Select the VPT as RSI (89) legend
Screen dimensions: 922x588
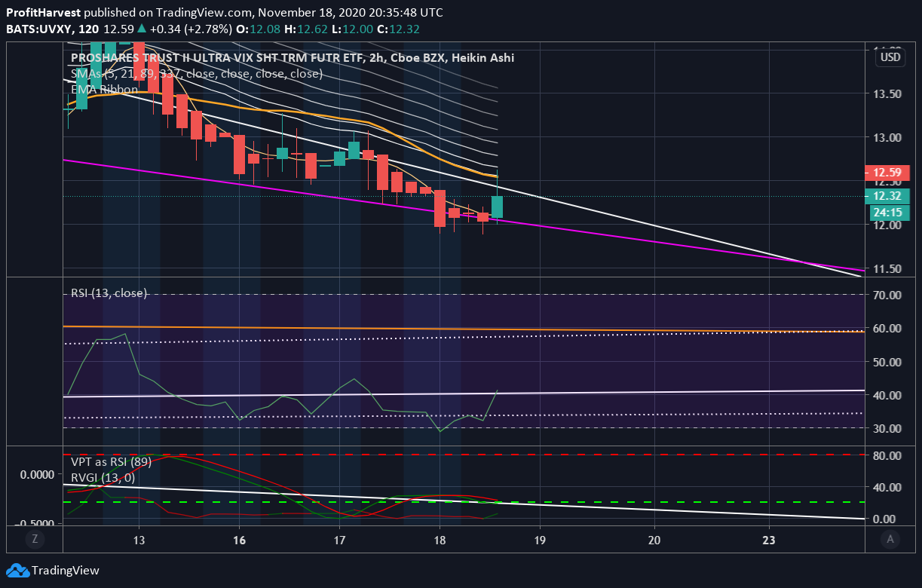tap(112, 461)
